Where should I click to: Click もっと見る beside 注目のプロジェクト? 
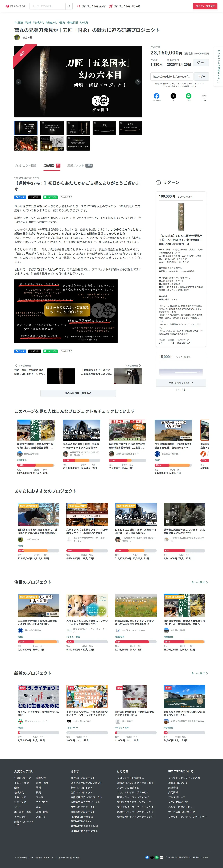tap(200, 582)
